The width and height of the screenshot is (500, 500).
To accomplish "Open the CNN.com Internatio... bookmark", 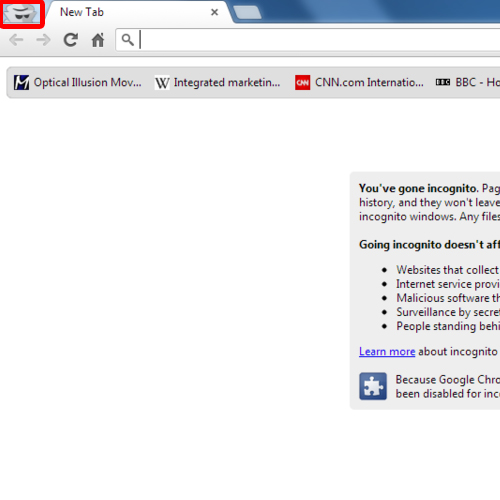I will pos(359,82).
